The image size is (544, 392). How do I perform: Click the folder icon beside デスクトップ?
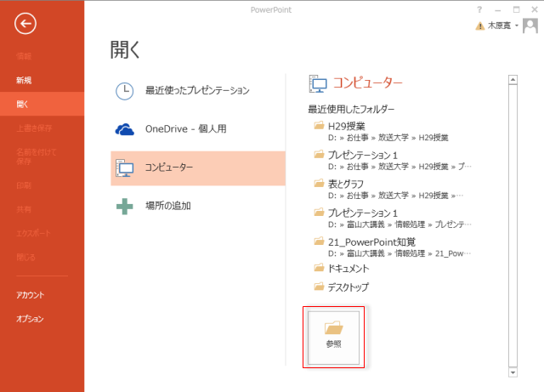(x=320, y=287)
